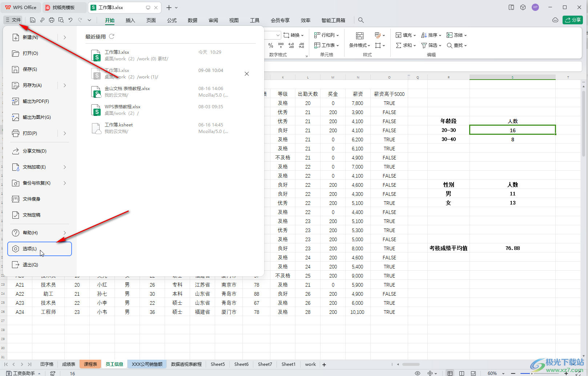Select cell showing 76.88 average score

(512, 248)
